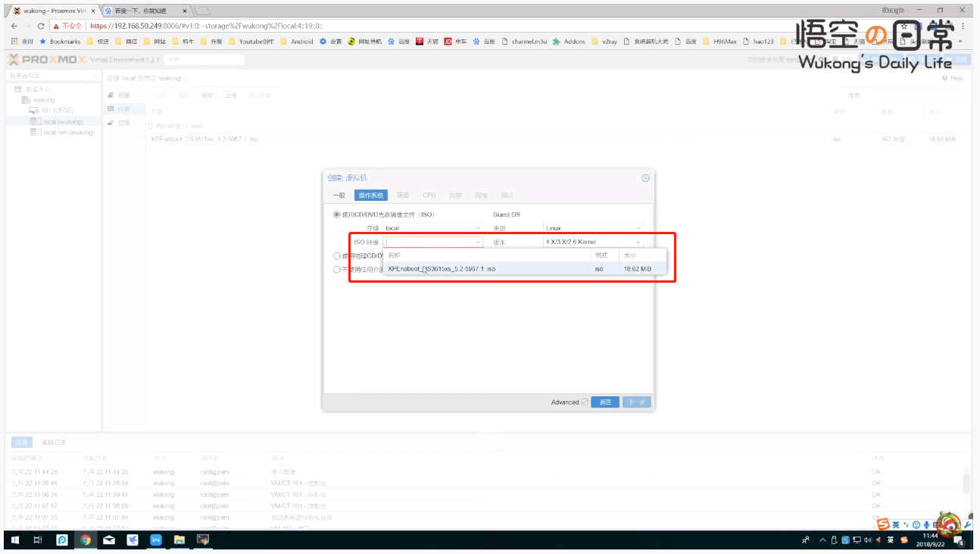Switch to the 操作系统 tab

click(371, 196)
